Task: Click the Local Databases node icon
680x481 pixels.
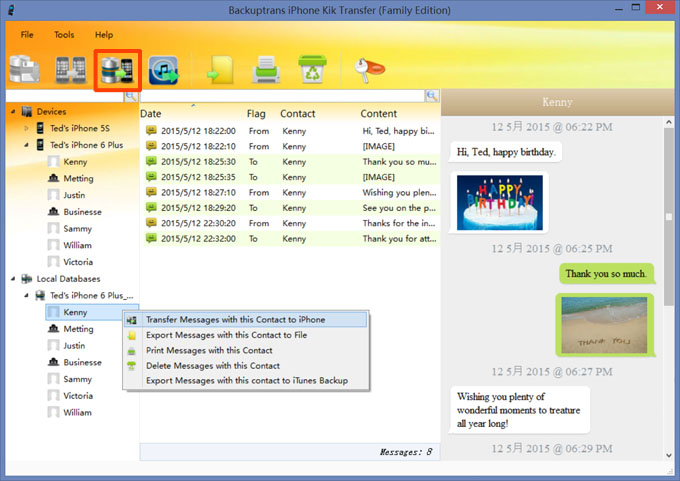Action: (x=27, y=278)
